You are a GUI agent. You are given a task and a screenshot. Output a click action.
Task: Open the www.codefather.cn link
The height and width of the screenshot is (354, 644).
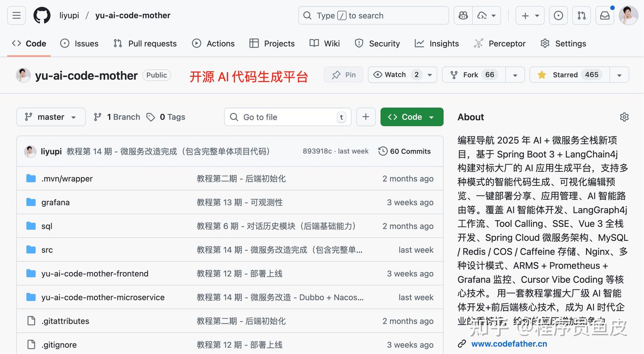pos(509,343)
